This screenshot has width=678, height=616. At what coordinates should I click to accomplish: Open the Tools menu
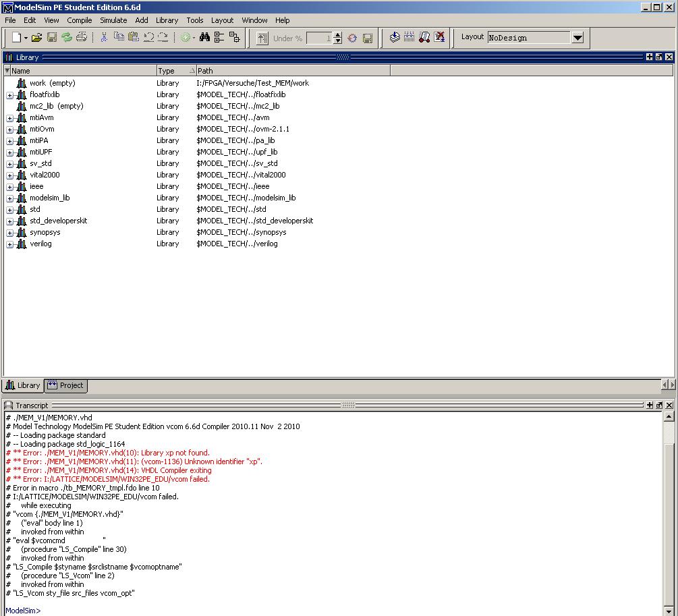coord(194,20)
